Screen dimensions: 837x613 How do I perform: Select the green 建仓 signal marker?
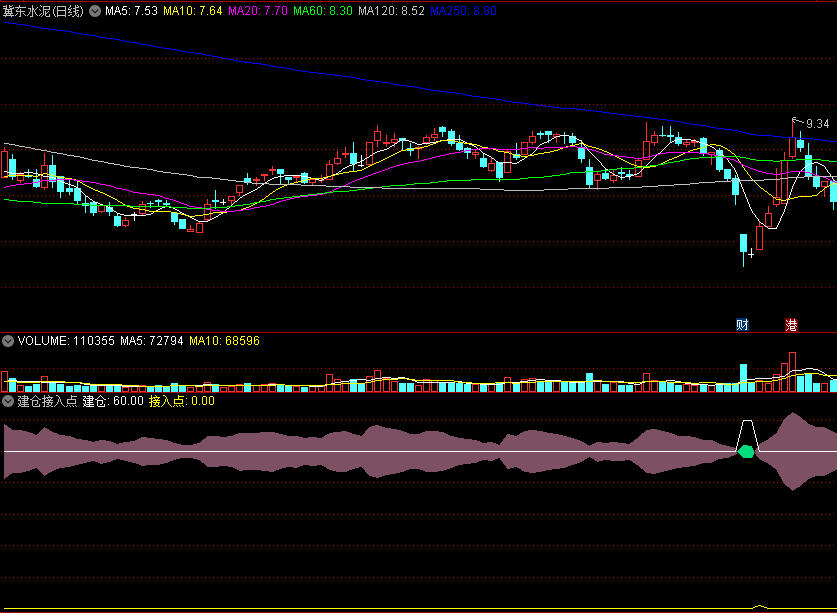pos(746,452)
